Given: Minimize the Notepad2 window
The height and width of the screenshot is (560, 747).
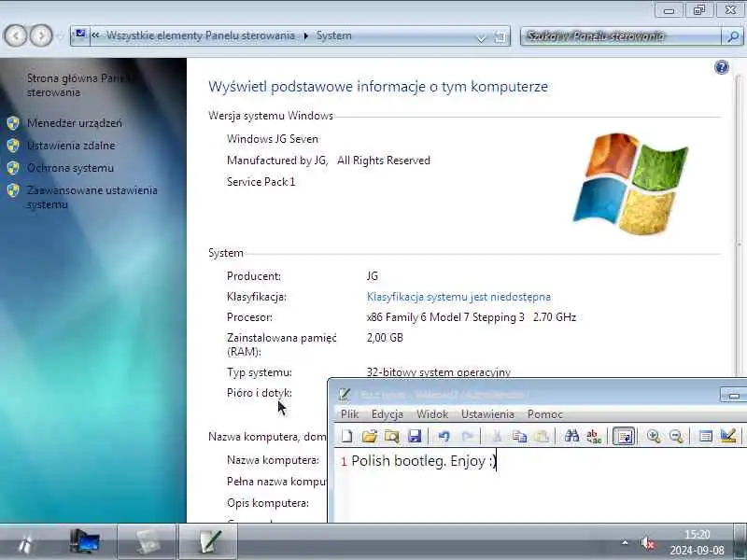Looking at the screenshot, I should point(734,395).
